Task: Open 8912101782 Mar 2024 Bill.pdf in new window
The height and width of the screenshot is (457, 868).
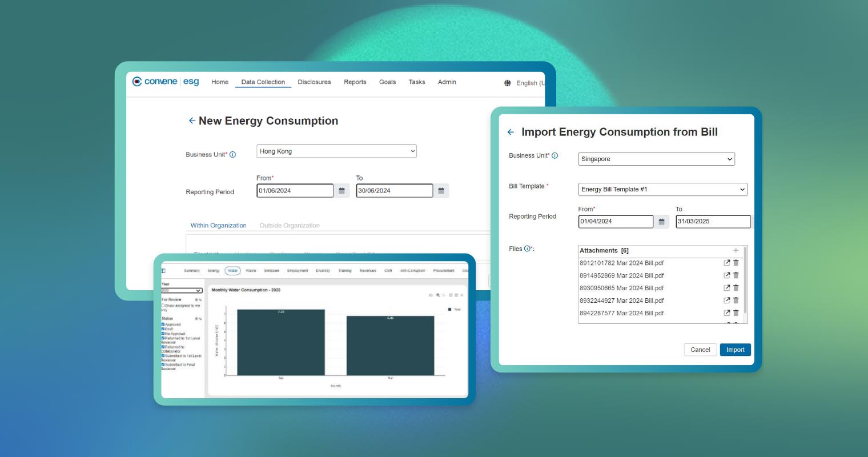Action: [726, 263]
